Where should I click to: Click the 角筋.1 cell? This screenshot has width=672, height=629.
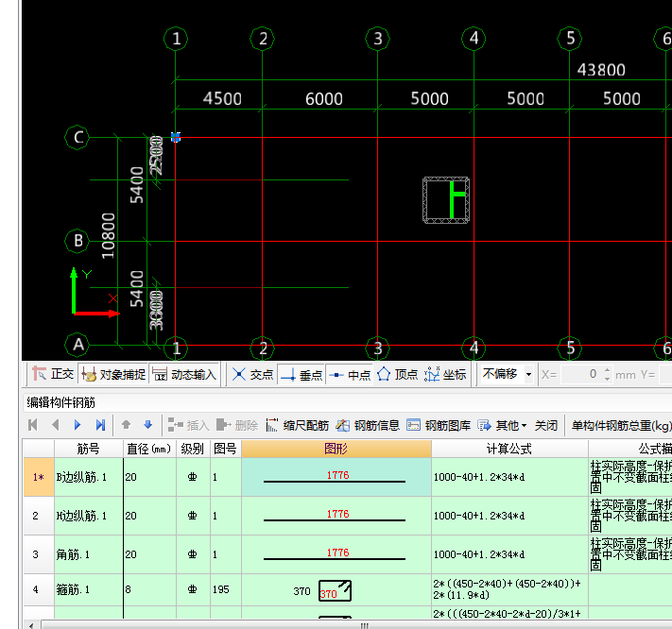[89, 554]
